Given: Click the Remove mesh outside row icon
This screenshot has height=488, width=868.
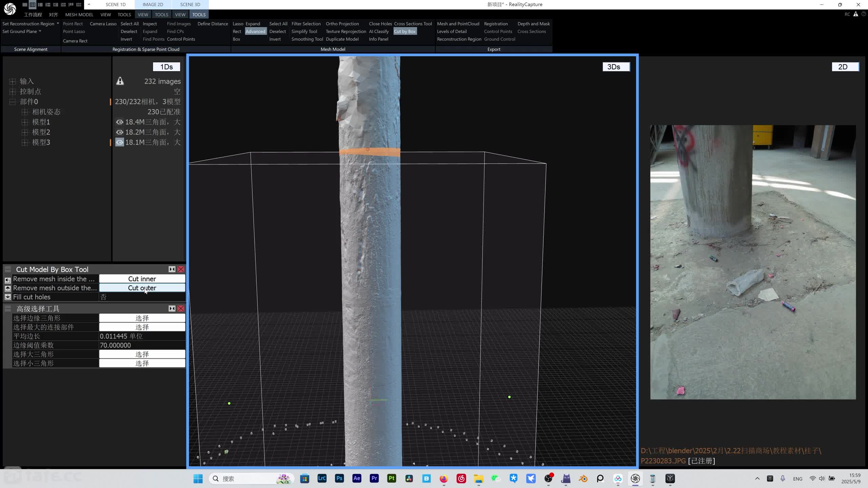Looking at the screenshot, I should 7,288.
